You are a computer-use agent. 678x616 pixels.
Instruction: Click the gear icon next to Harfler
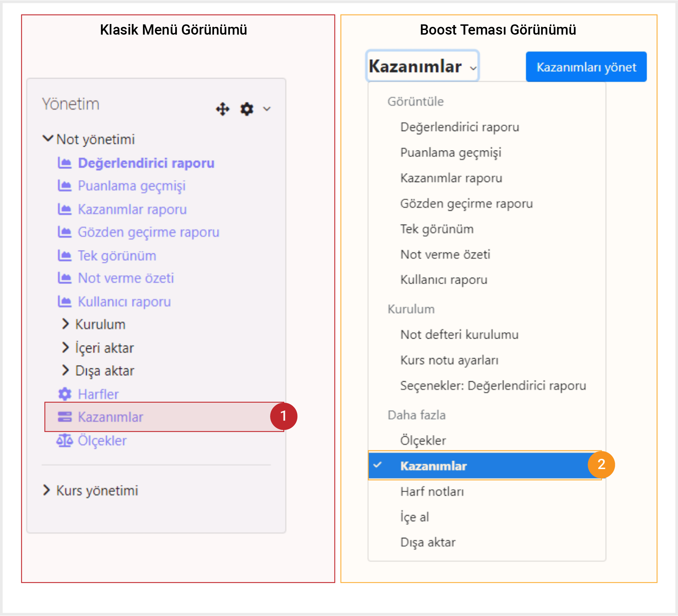click(65, 394)
